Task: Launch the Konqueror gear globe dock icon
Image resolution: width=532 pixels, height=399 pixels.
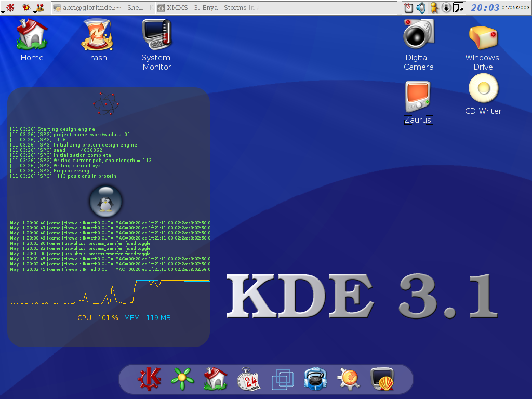Action: point(349,379)
